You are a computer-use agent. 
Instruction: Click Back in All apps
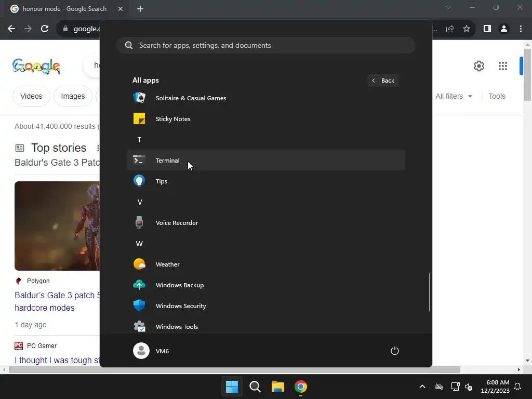coord(383,81)
